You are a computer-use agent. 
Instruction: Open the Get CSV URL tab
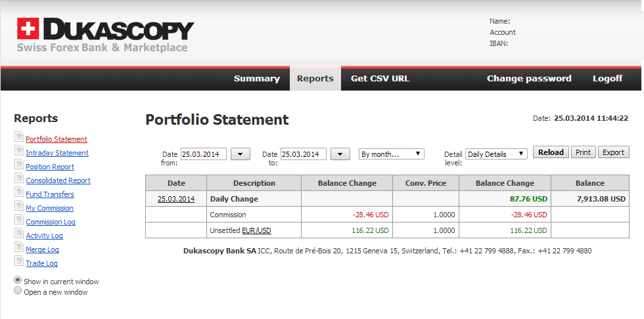[x=380, y=78]
